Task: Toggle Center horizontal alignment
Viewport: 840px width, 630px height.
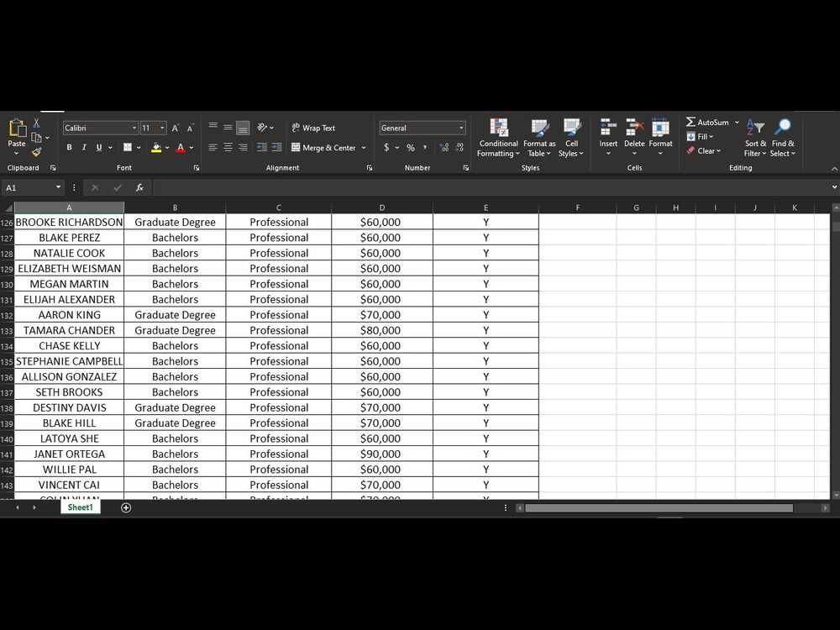Action: [228, 147]
